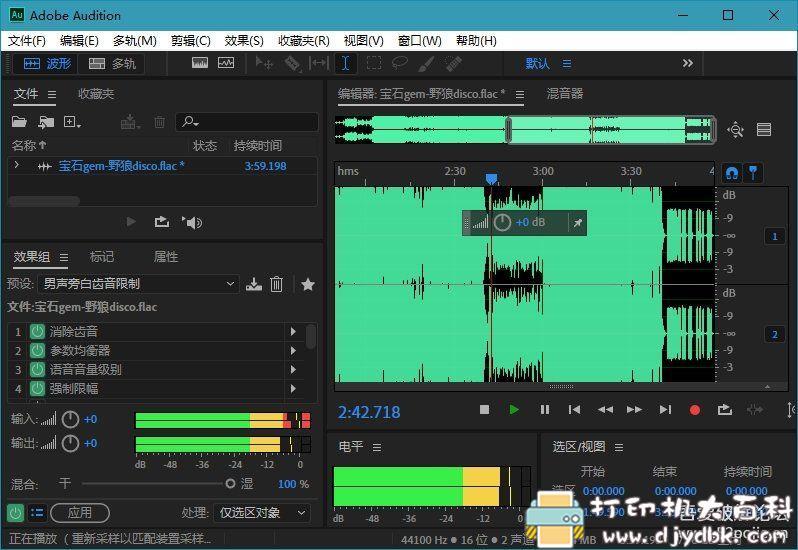This screenshot has height=550, width=798.
Task: Switch to the 收藏夹 tab
Action: [x=96, y=94]
